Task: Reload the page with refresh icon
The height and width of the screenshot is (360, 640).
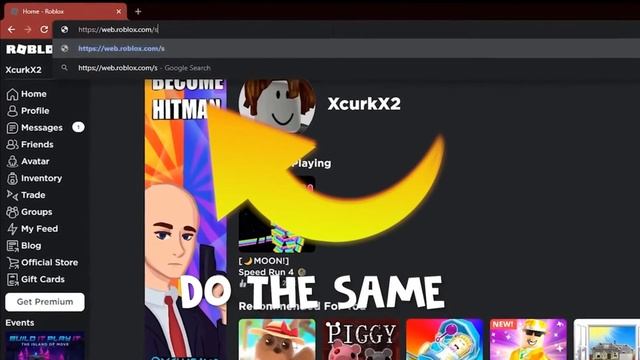Action: click(44, 29)
